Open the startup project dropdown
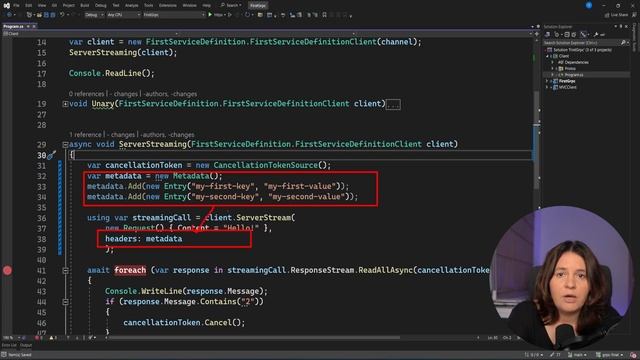 point(174,15)
